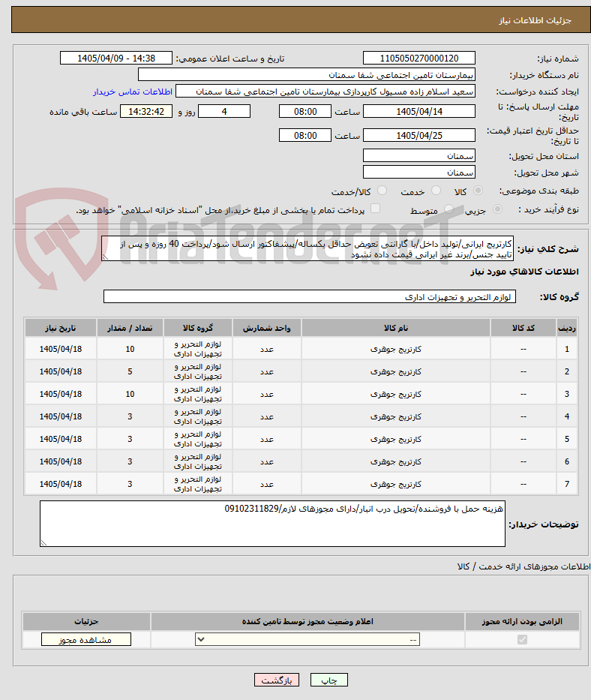Click the چاپ print button
This screenshot has width=591, height=700.
[x=329, y=680]
